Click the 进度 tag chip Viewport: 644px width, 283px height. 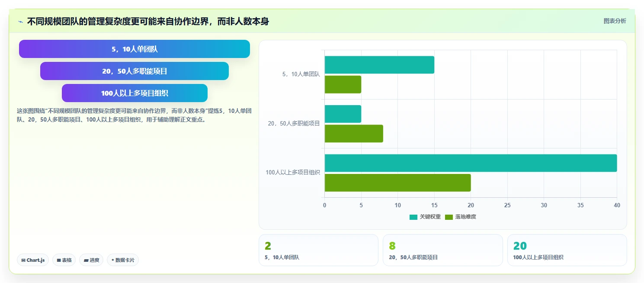(x=91, y=260)
